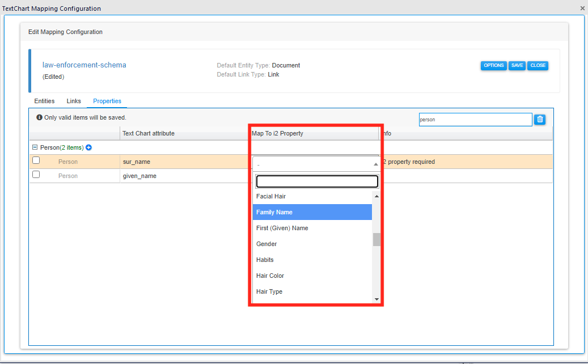Click the SAVE button
Screen dimensions: 588x364
pos(517,66)
